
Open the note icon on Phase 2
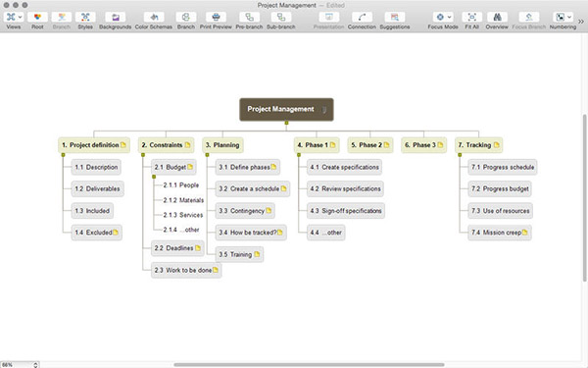[x=387, y=145]
